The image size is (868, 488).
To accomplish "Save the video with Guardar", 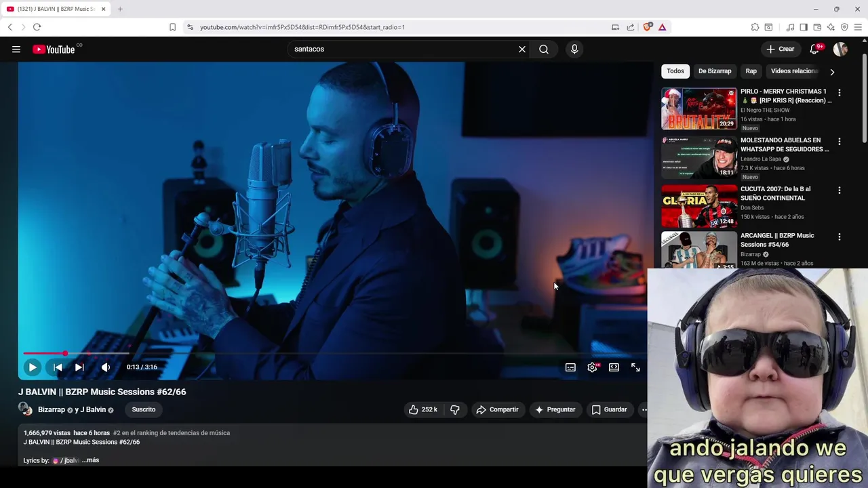I will tap(609, 409).
